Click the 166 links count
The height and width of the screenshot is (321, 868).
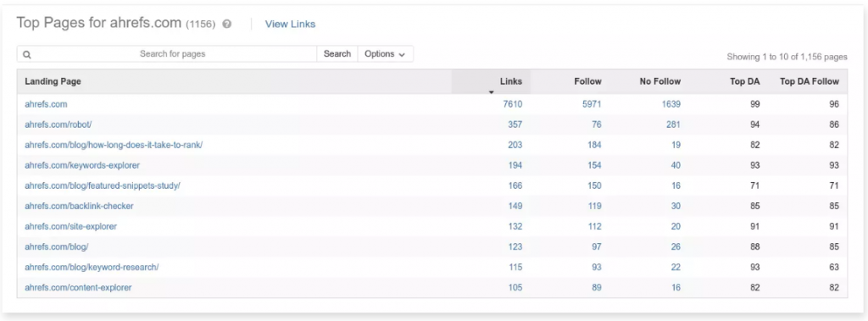pos(515,185)
